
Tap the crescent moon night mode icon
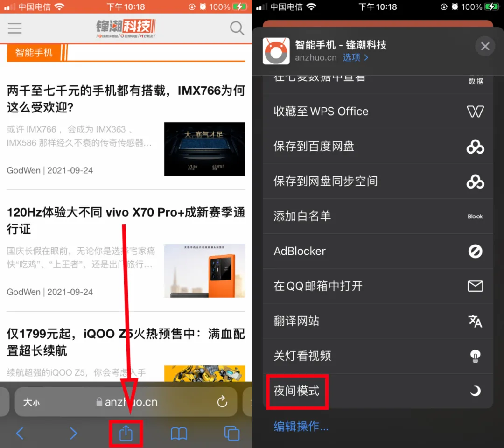click(475, 391)
